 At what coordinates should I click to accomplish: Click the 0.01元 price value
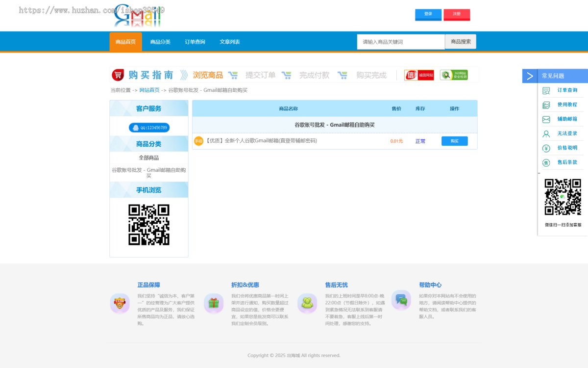[396, 141]
